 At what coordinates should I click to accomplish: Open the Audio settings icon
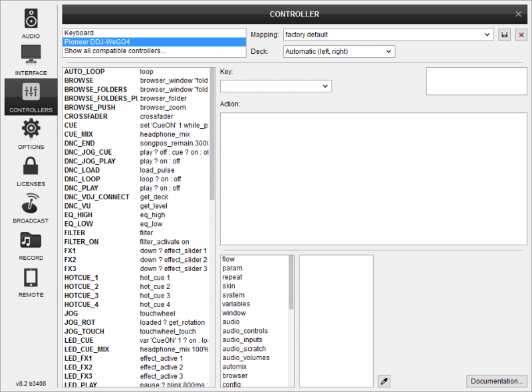pos(31,19)
